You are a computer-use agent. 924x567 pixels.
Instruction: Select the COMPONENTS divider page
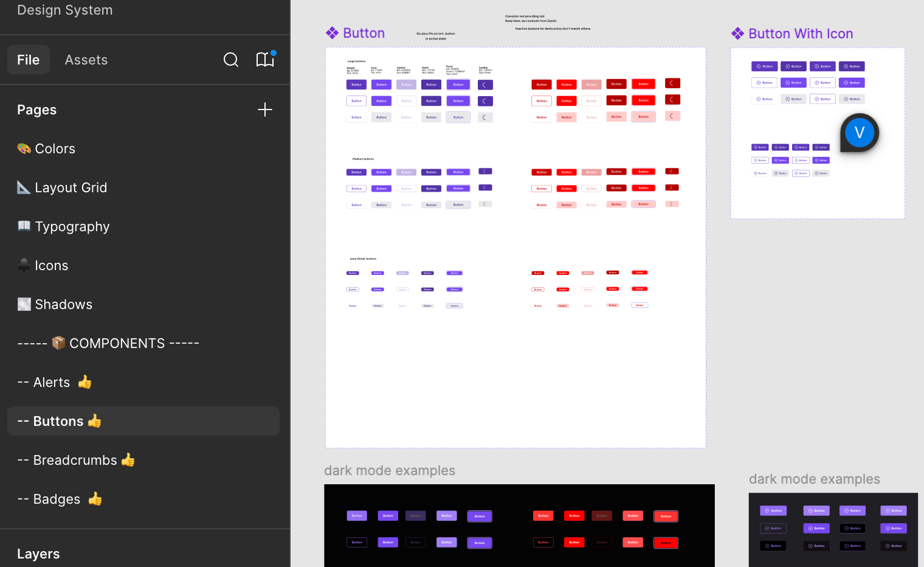click(143, 343)
